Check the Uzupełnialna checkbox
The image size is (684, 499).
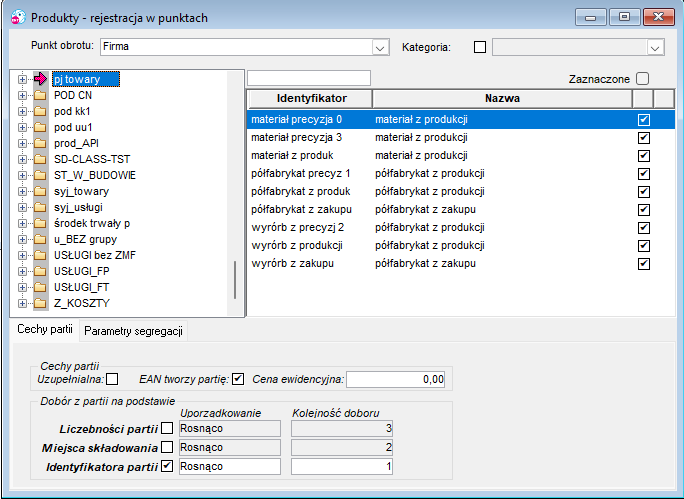point(112,379)
